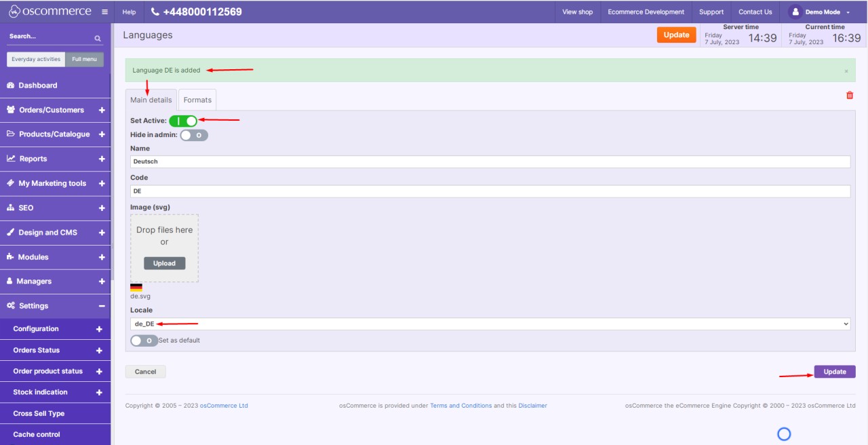The image size is (868, 445).
Task: Click the Code field containing DE
Action: click(490, 191)
